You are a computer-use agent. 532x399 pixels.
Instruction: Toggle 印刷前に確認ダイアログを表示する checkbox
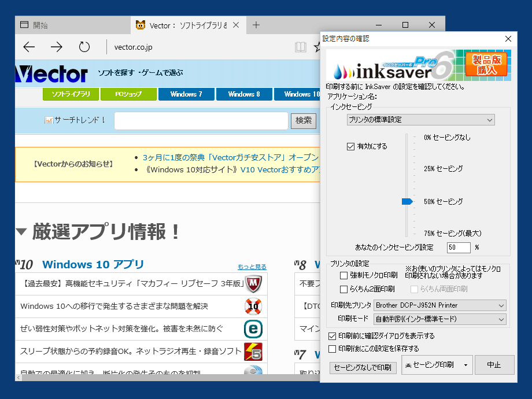pyautogui.click(x=332, y=336)
